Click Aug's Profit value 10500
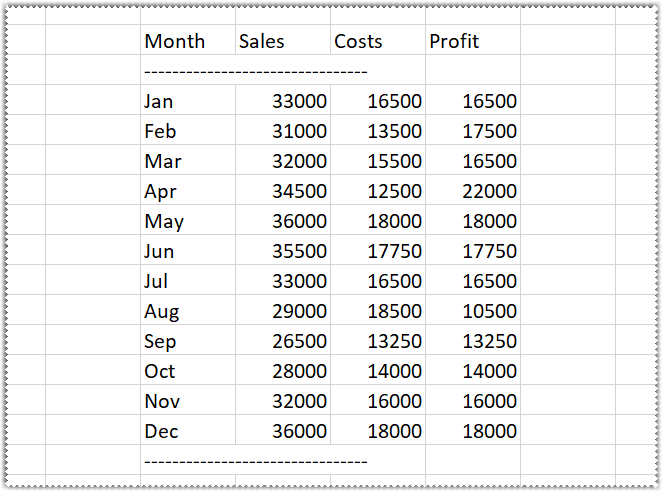 [489, 311]
